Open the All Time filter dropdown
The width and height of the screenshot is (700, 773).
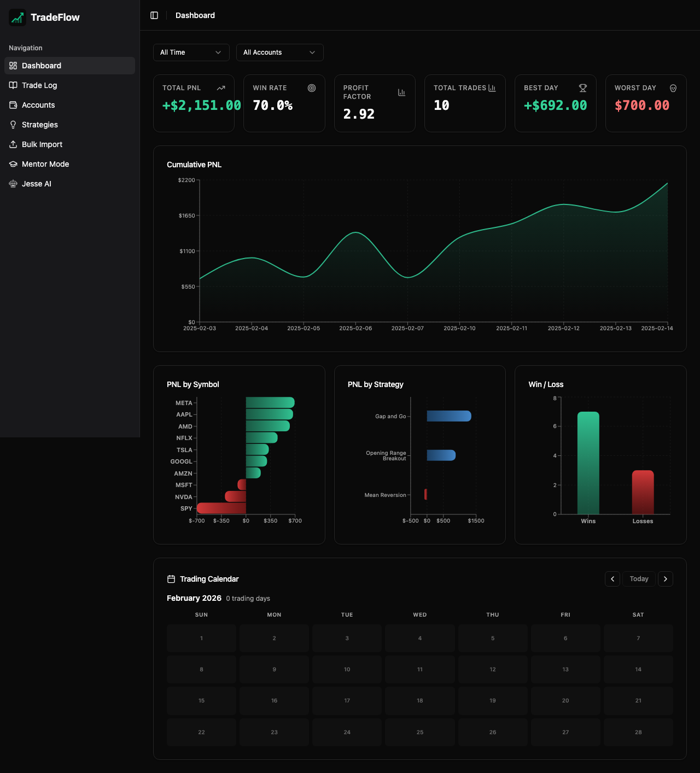pyautogui.click(x=191, y=52)
